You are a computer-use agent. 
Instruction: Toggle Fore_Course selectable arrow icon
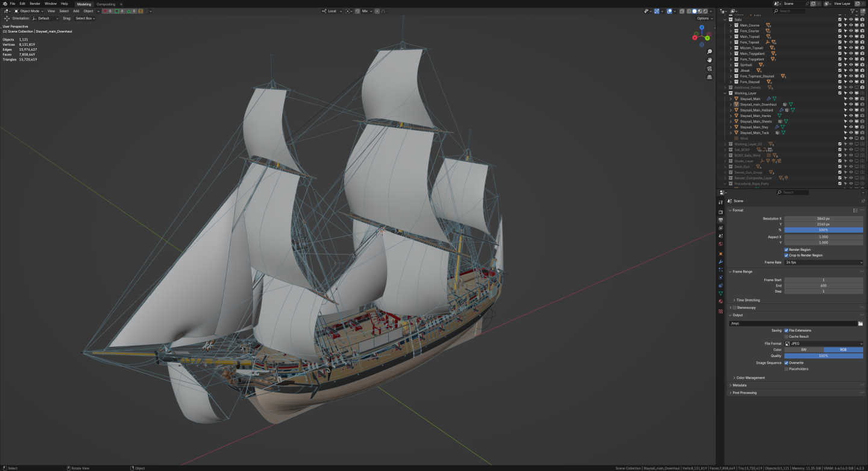[845, 31]
